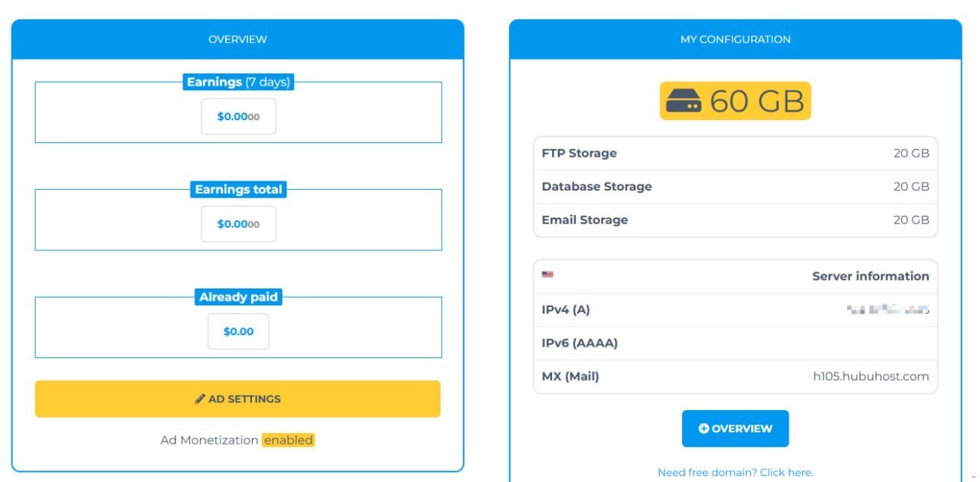This screenshot has height=482, width=980.
Task: Select the Earnings (7 days) amount box
Action: [238, 117]
